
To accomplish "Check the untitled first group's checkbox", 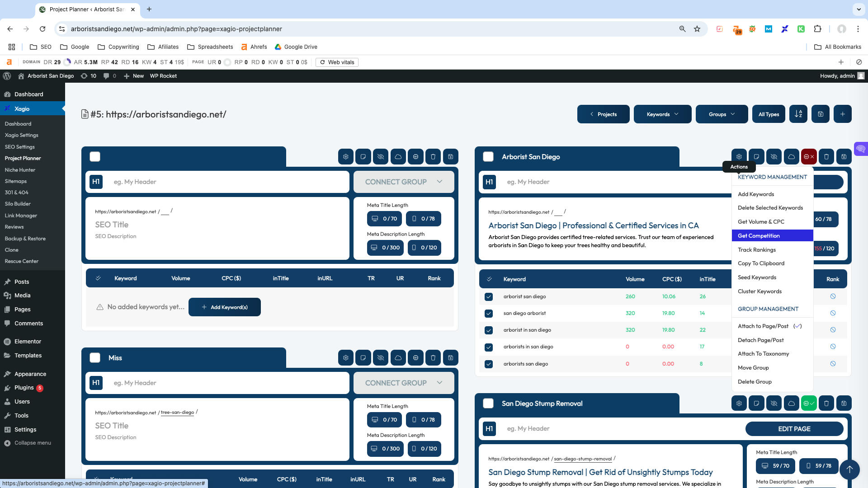I will (x=95, y=157).
